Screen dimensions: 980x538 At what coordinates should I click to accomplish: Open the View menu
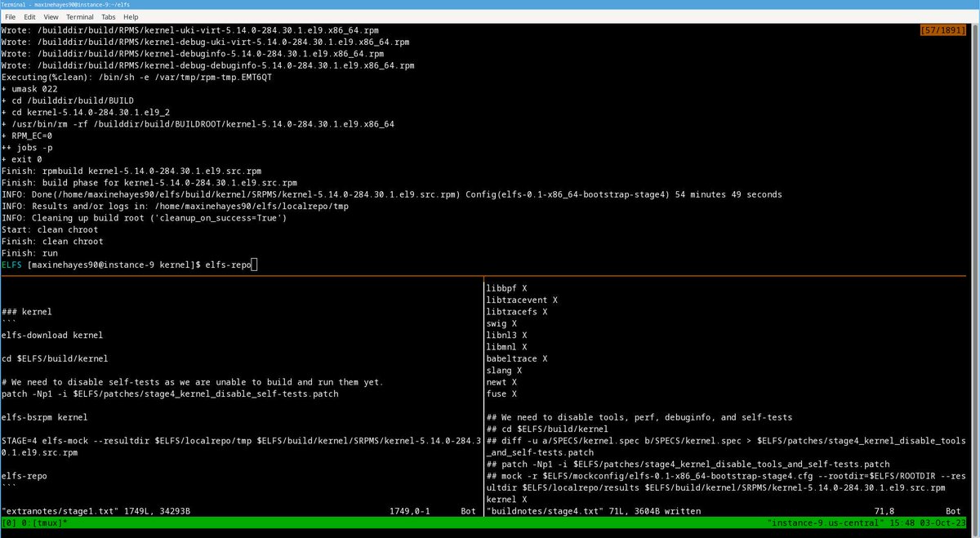(51, 16)
